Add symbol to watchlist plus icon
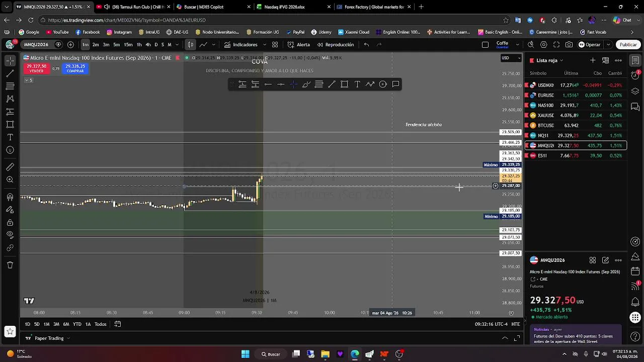The width and height of the screenshot is (644, 362). click(x=593, y=60)
